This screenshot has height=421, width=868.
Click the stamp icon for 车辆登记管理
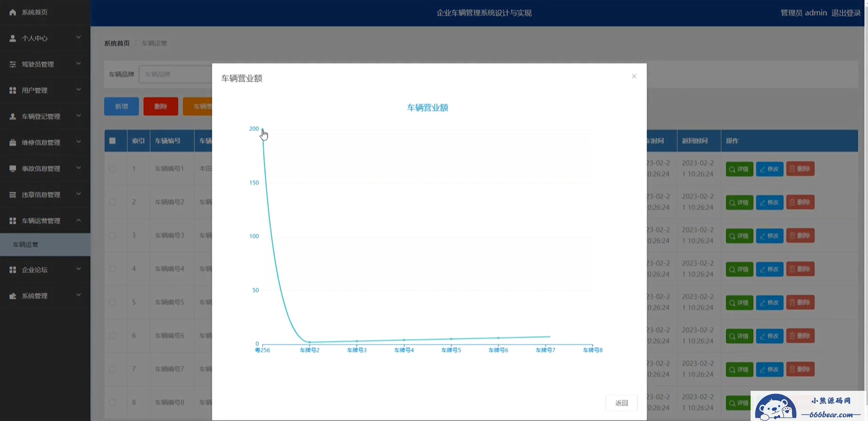click(13, 116)
